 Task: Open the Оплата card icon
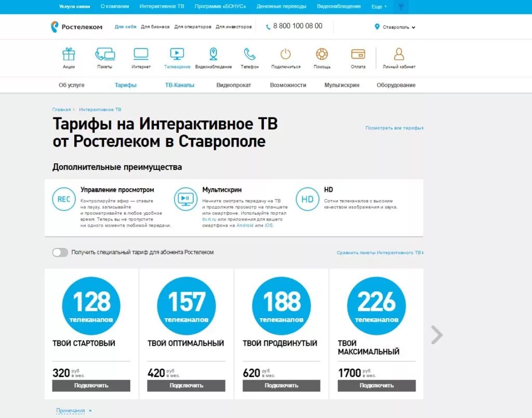pos(358,54)
